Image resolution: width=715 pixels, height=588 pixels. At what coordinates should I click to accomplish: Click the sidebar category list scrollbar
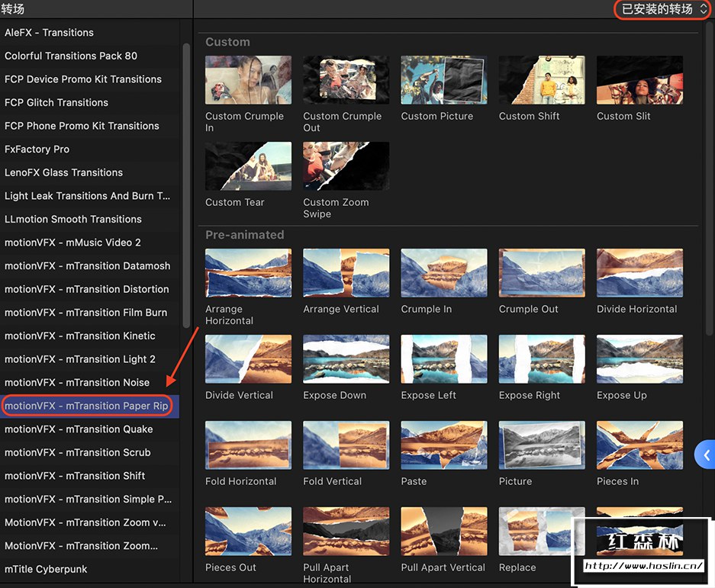point(186,185)
